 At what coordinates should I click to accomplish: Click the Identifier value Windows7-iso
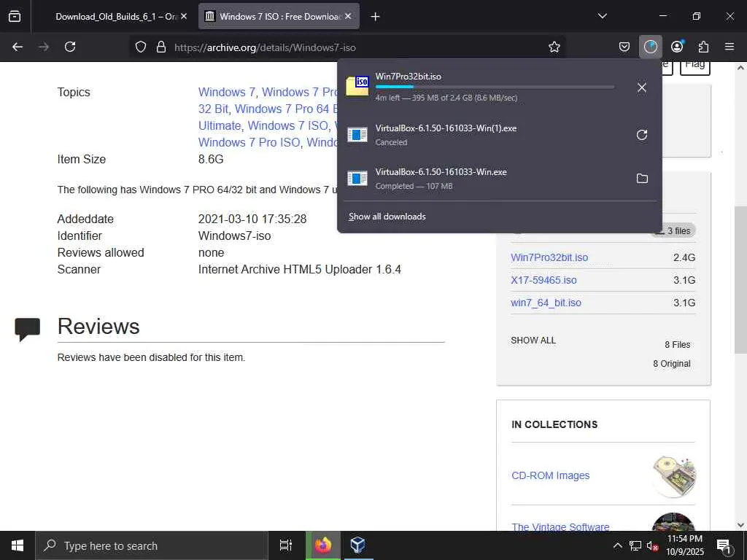point(234,236)
